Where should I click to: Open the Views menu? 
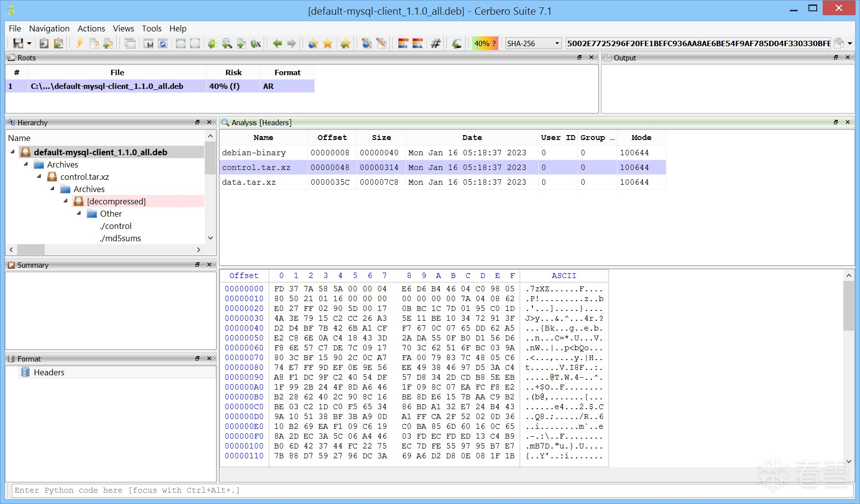123,28
